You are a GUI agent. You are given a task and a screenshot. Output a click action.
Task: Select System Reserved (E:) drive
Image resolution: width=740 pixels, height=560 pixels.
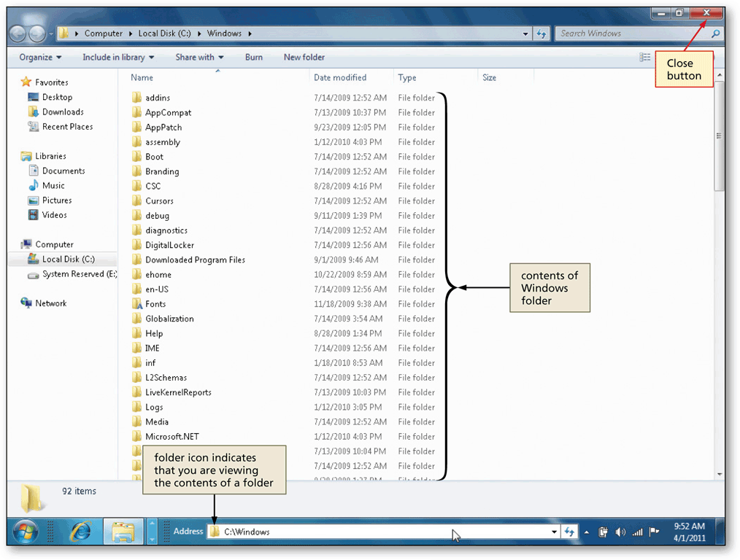[x=80, y=274]
